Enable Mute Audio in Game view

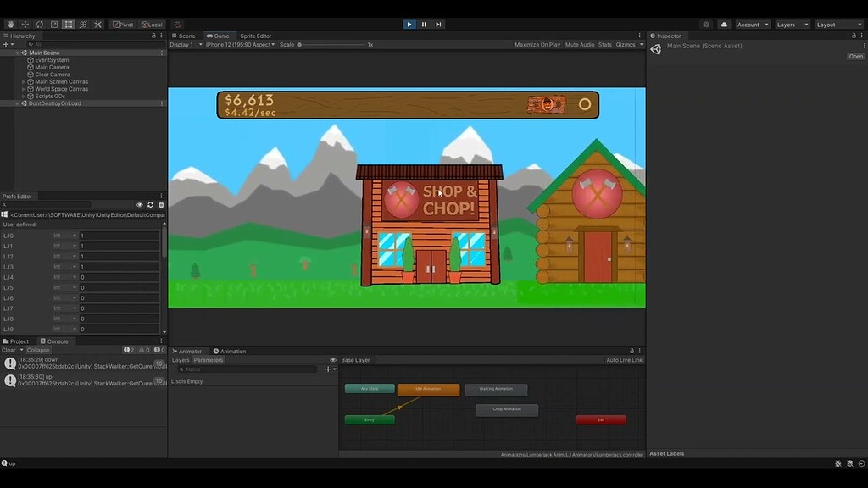tap(581, 44)
